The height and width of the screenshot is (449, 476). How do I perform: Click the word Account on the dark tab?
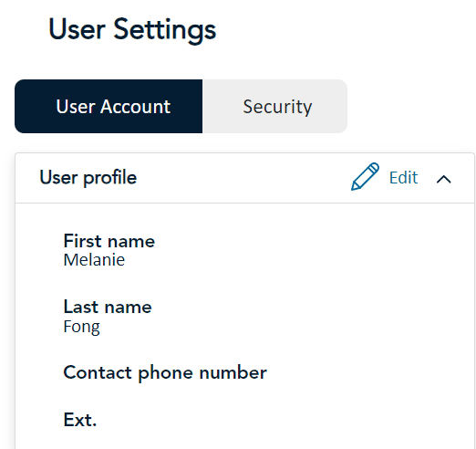pyautogui.click(x=135, y=107)
